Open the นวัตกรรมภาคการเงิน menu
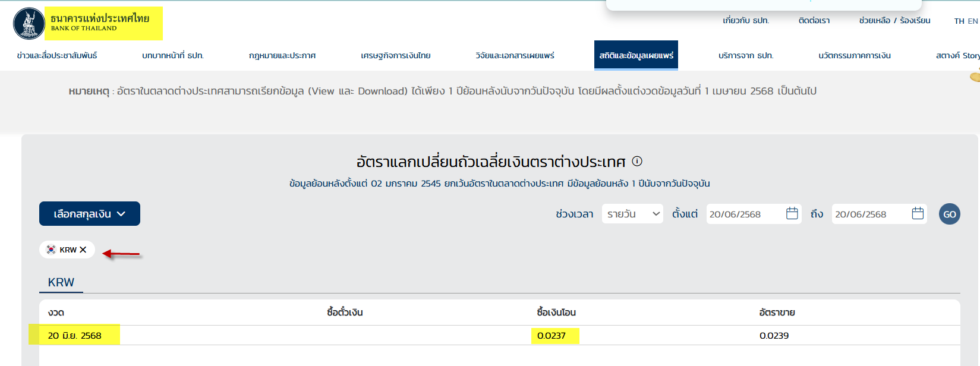This screenshot has height=366, width=980. [854, 55]
